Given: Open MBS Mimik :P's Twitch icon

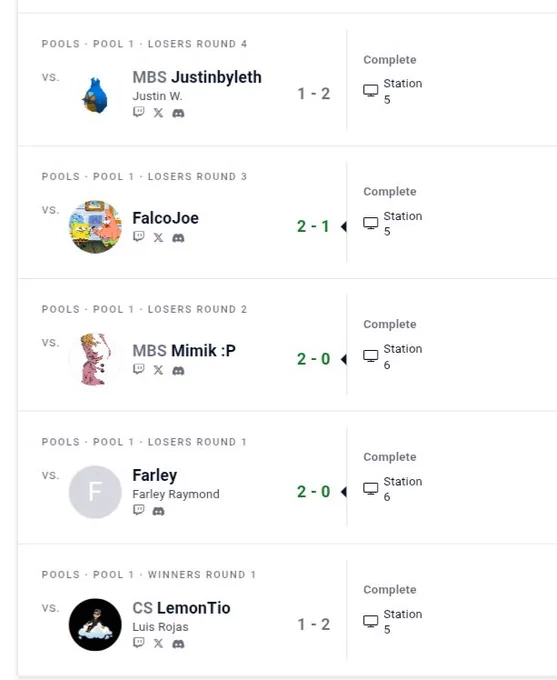Looking at the screenshot, I should tap(138, 369).
